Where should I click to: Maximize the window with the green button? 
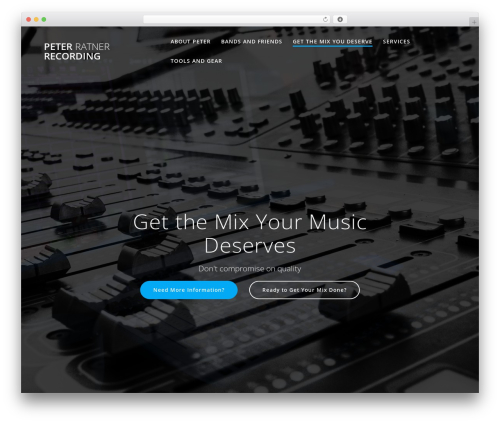pyautogui.click(x=44, y=19)
